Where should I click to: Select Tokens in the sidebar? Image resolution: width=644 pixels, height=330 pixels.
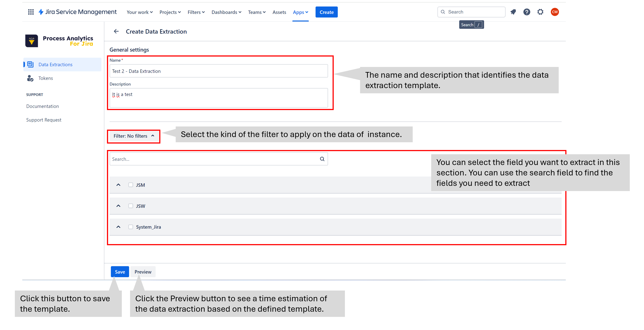[62, 78]
